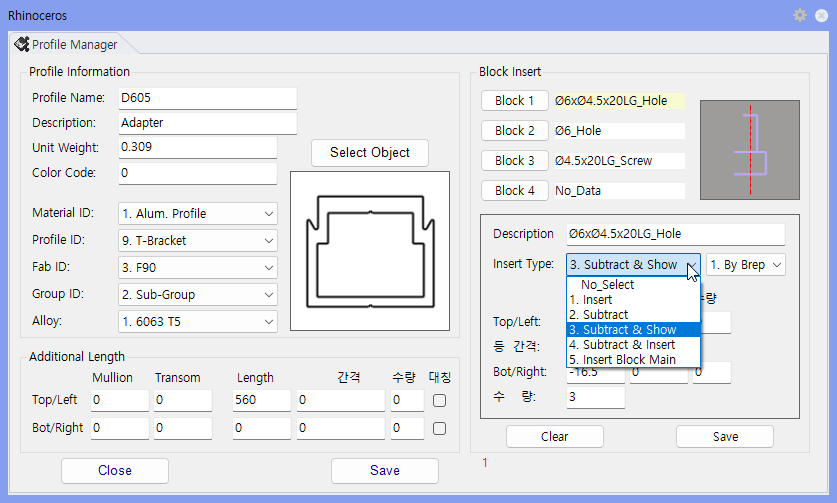Tick the Top/Left symmetry checkbox
The width and height of the screenshot is (837, 503).
point(439,400)
